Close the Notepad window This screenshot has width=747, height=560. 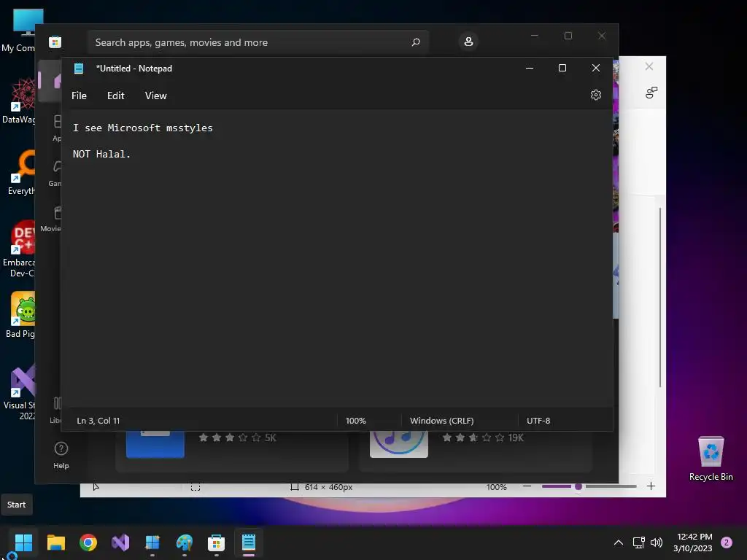pyautogui.click(x=595, y=68)
